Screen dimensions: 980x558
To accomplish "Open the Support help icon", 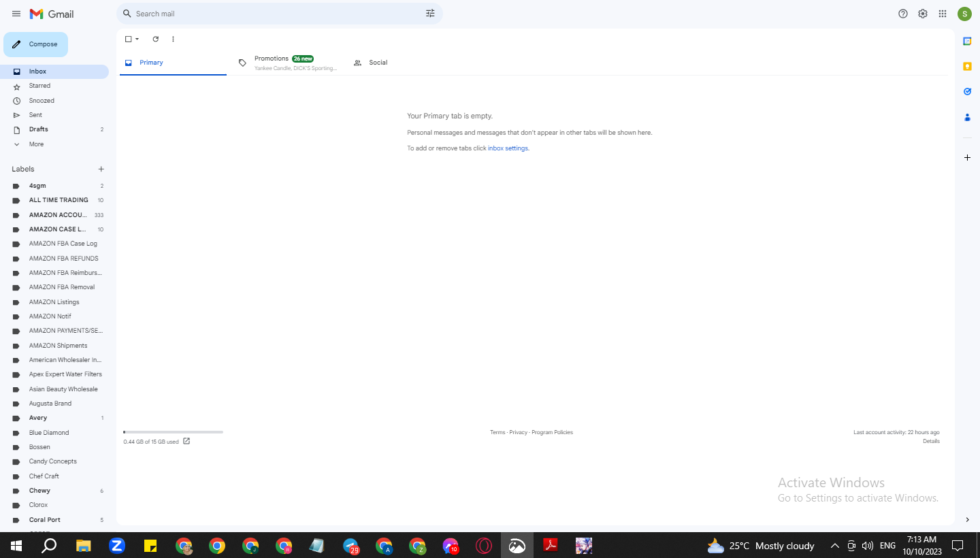I will tap(903, 14).
